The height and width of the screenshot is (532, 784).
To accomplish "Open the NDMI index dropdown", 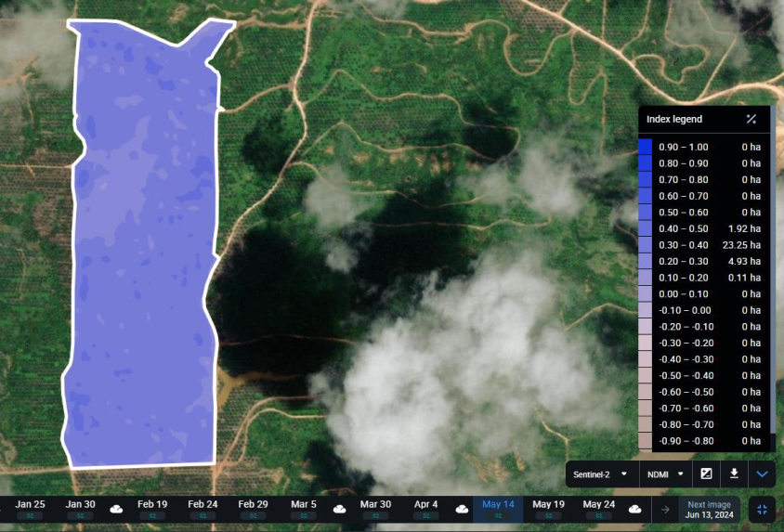I will click(x=665, y=474).
